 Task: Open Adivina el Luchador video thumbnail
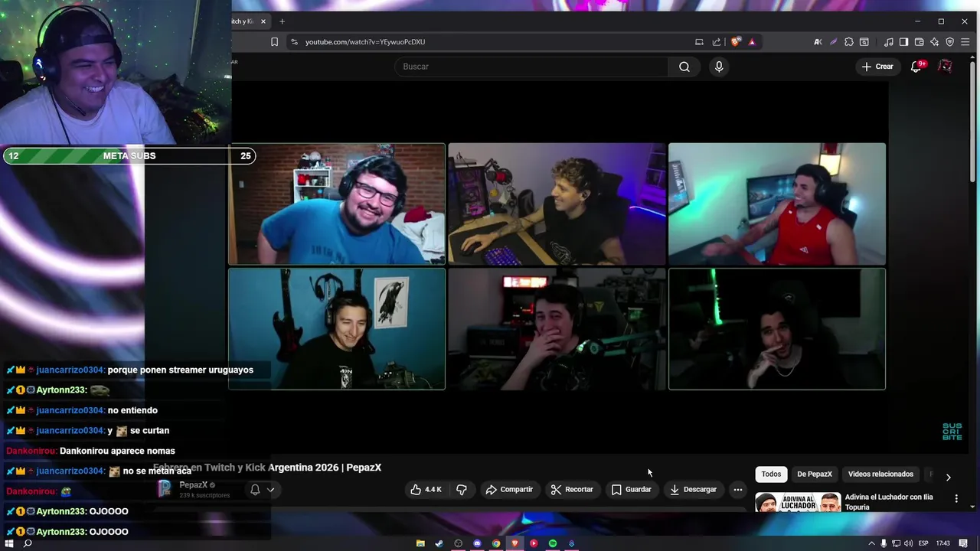(x=798, y=502)
